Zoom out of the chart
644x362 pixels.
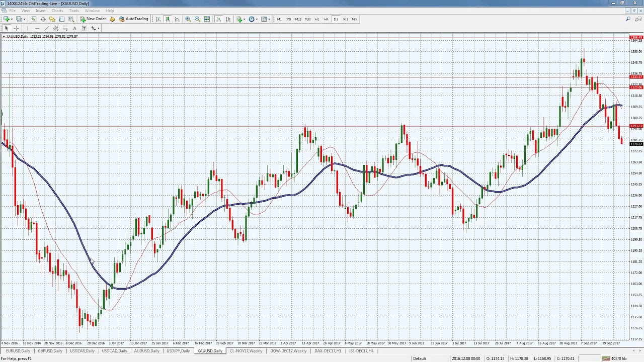pos(198,19)
